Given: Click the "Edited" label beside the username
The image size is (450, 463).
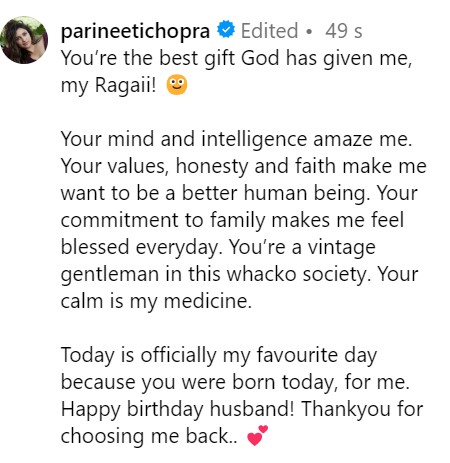Looking at the screenshot, I should (x=269, y=31).
